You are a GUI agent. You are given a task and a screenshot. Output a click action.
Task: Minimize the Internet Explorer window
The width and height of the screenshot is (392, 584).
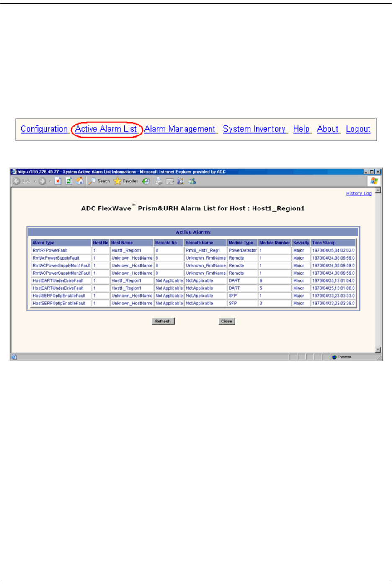(x=366, y=171)
